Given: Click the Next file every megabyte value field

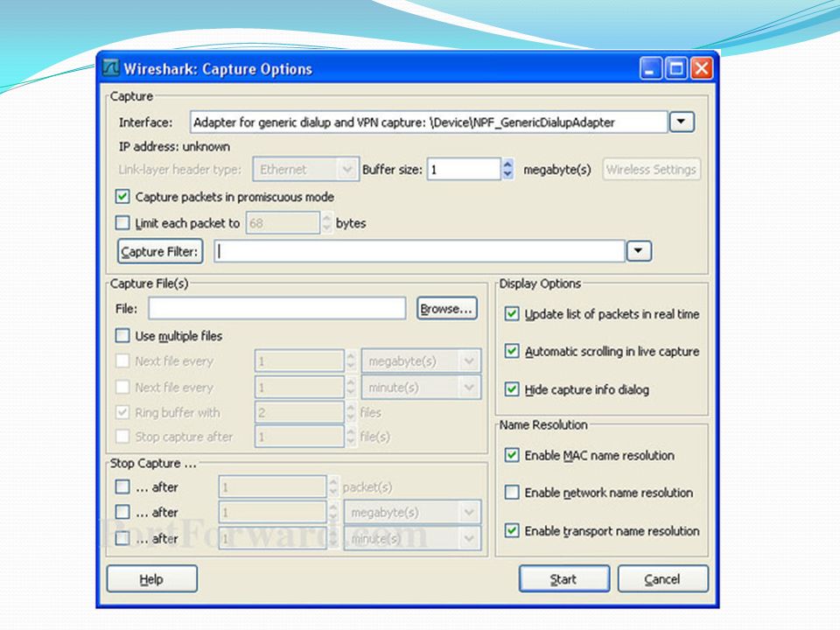Looking at the screenshot, I should pyautogui.click(x=299, y=361).
